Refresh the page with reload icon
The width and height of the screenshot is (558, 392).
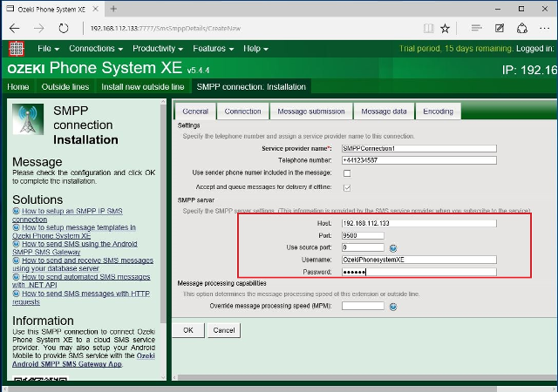tap(64, 29)
